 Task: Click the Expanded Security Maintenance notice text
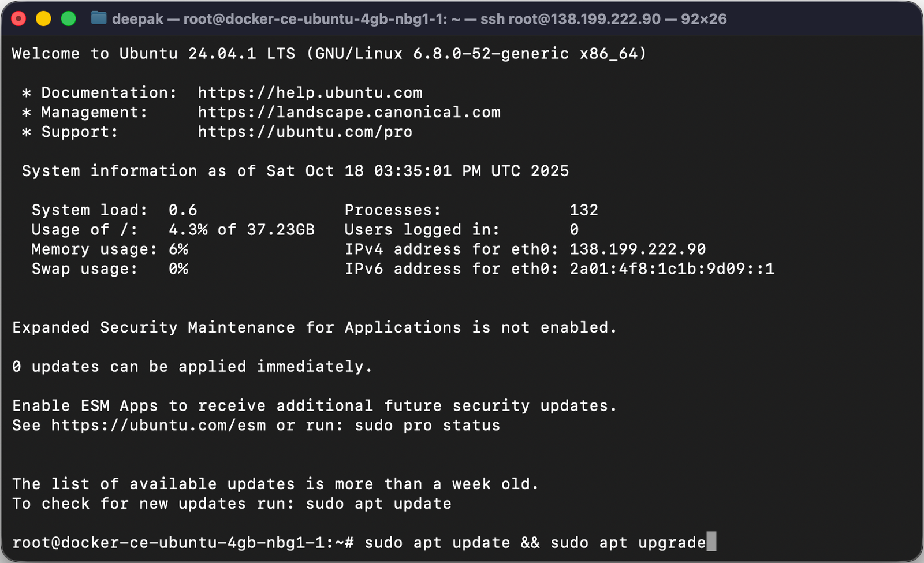(314, 327)
